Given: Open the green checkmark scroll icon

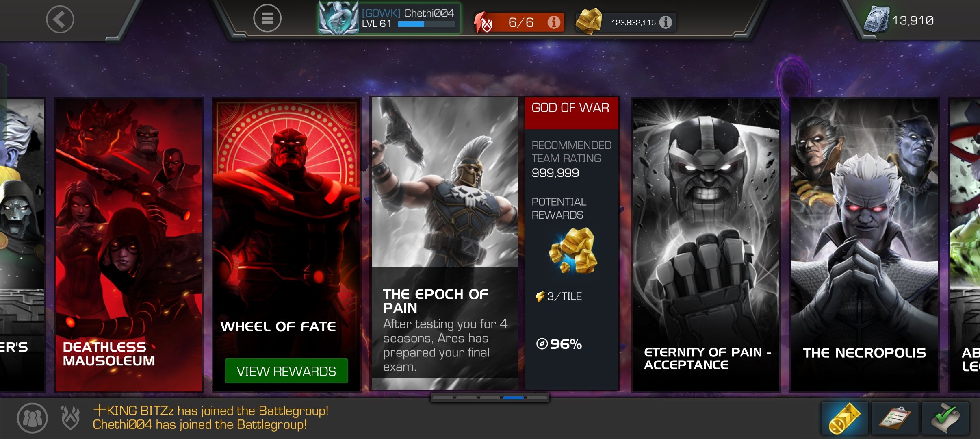Looking at the screenshot, I should [945, 418].
